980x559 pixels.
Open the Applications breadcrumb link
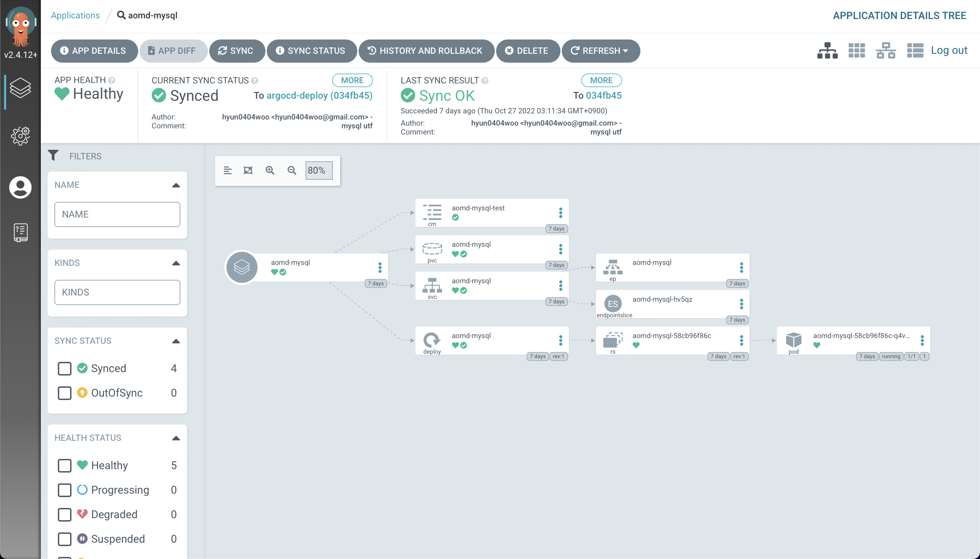pyautogui.click(x=75, y=15)
